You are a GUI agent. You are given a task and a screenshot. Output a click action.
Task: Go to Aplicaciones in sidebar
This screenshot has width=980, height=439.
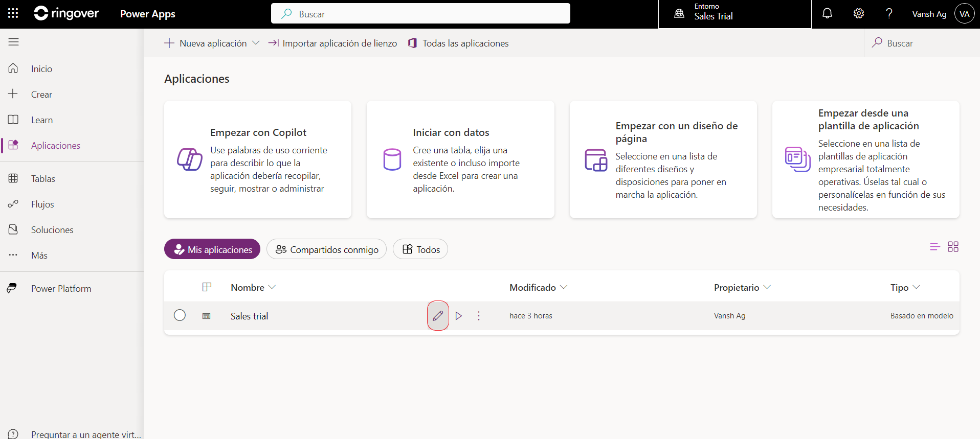(56, 145)
